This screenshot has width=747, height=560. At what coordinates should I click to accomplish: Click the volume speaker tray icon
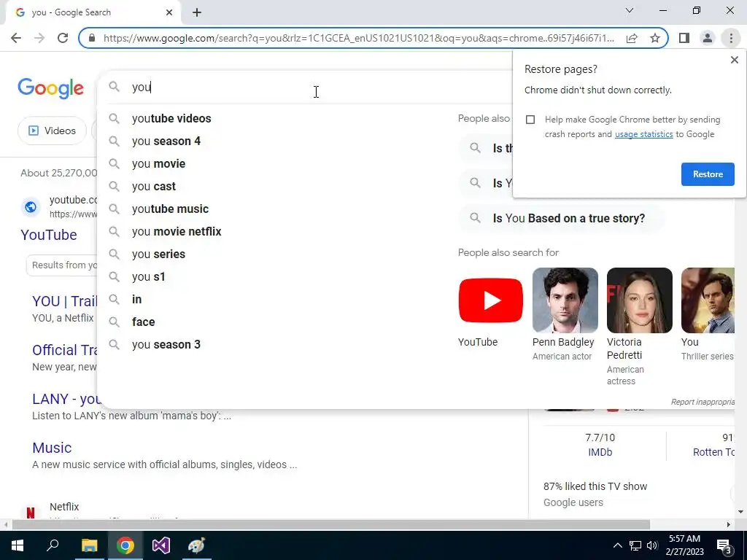point(652,545)
